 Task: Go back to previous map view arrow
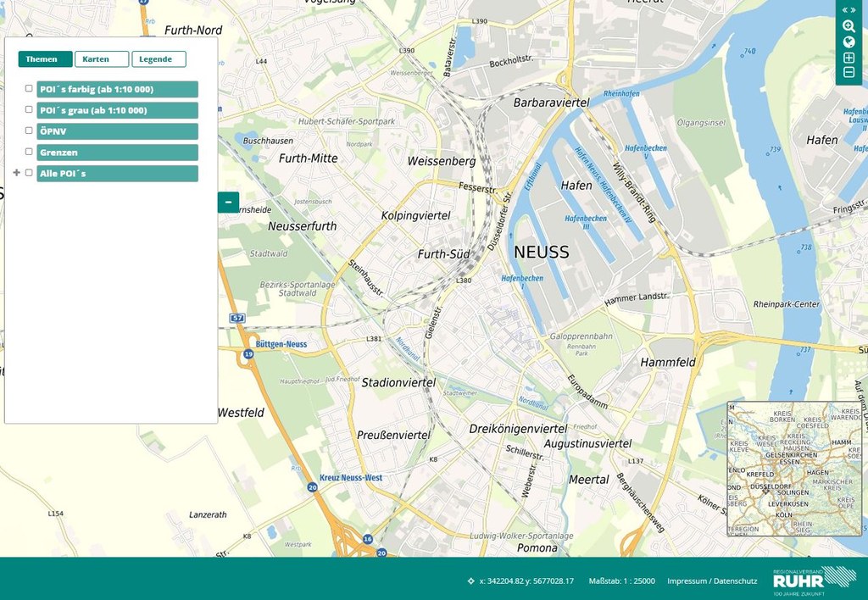click(845, 10)
